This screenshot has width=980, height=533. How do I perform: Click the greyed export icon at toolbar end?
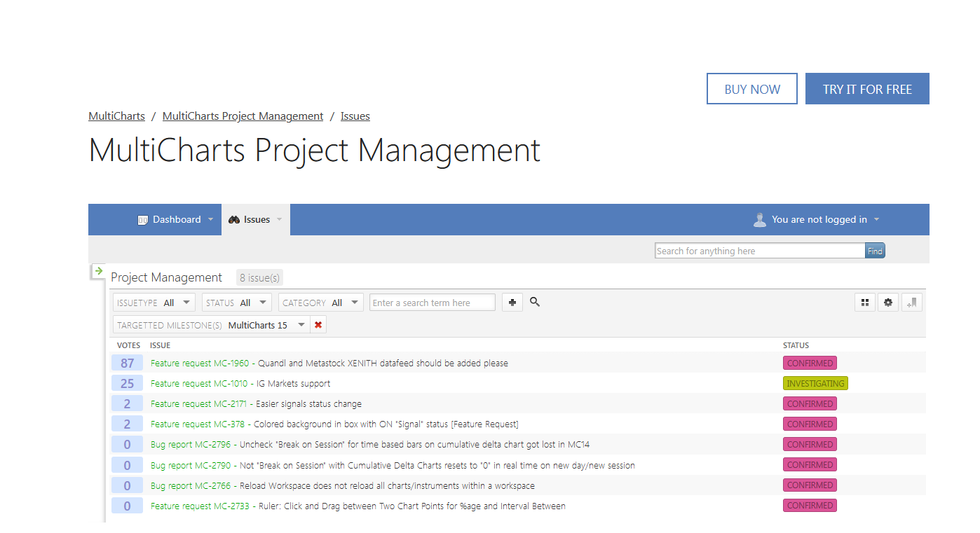912,303
